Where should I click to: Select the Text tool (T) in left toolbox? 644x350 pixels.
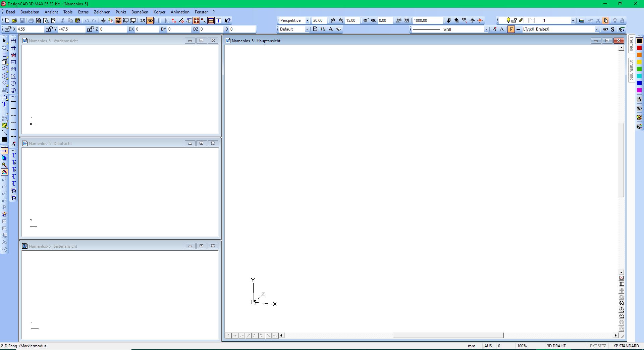pos(4,104)
